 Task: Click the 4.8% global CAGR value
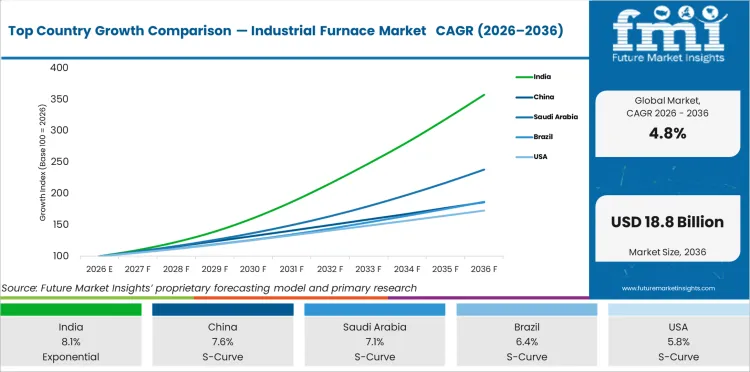click(x=667, y=133)
